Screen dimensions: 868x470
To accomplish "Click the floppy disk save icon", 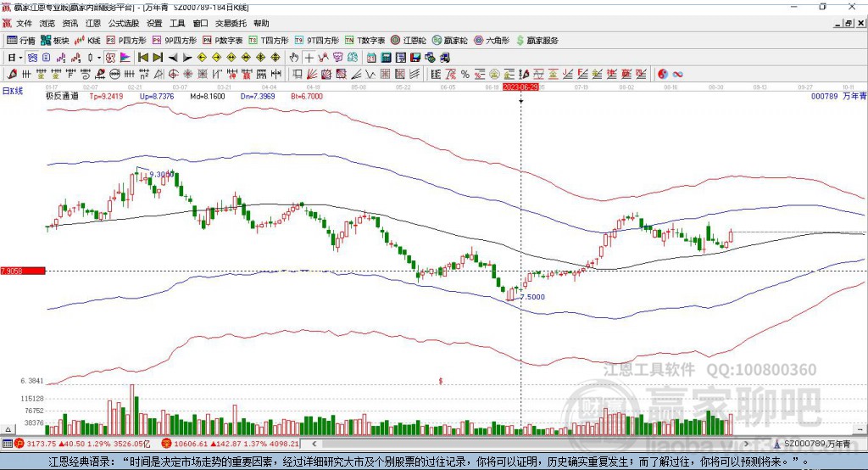I will click(x=415, y=58).
